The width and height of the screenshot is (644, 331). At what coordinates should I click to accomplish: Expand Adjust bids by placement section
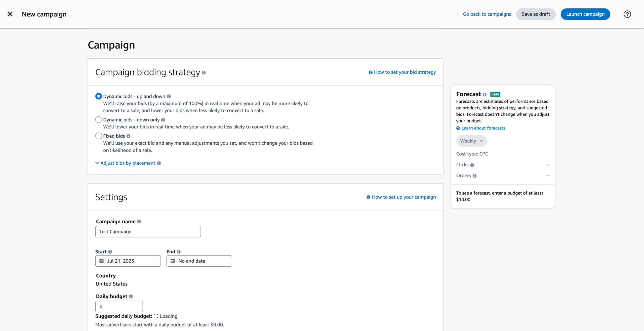pyautogui.click(x=127, y=163)
